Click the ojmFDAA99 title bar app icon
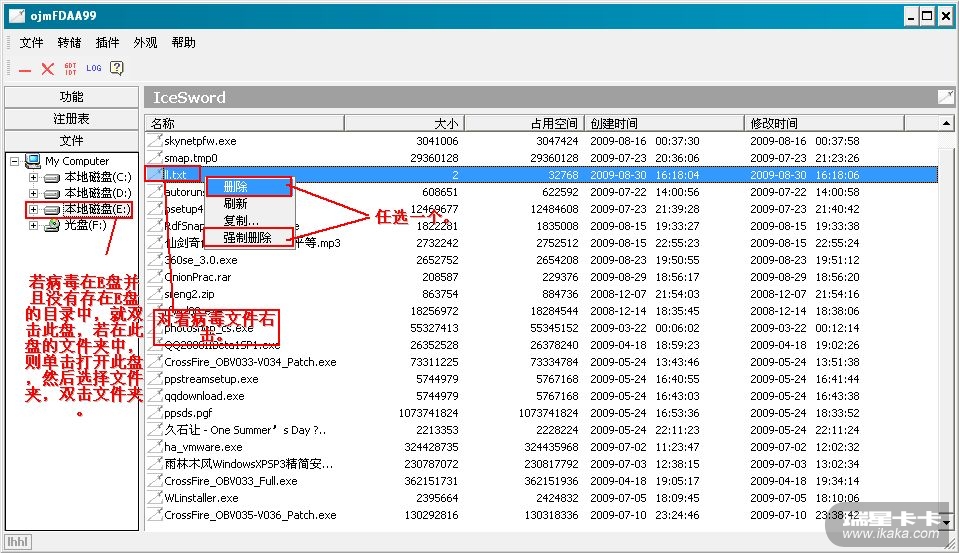This screenshot has height=553, width=959. pos(17,16)
